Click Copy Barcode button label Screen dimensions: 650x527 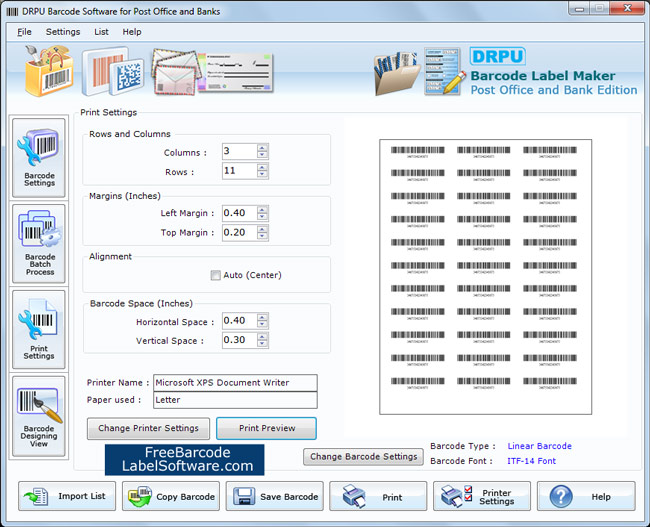pyautogui.click(x=185, y=496)
